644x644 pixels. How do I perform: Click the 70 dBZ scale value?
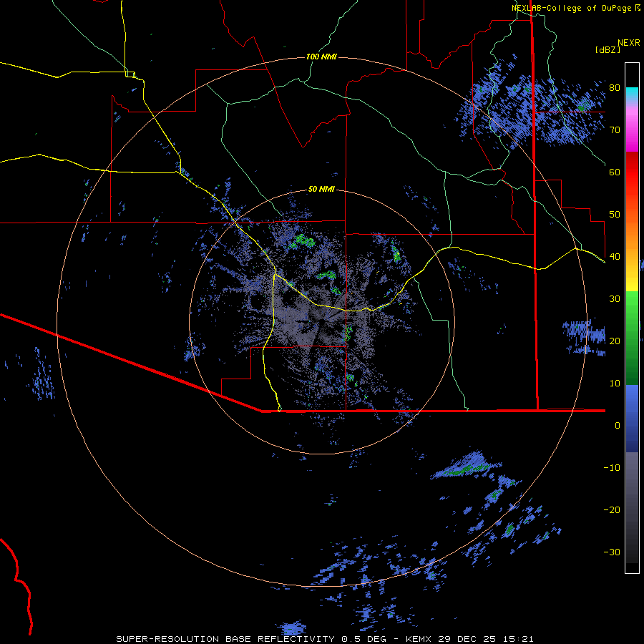[x=615, y=130]
